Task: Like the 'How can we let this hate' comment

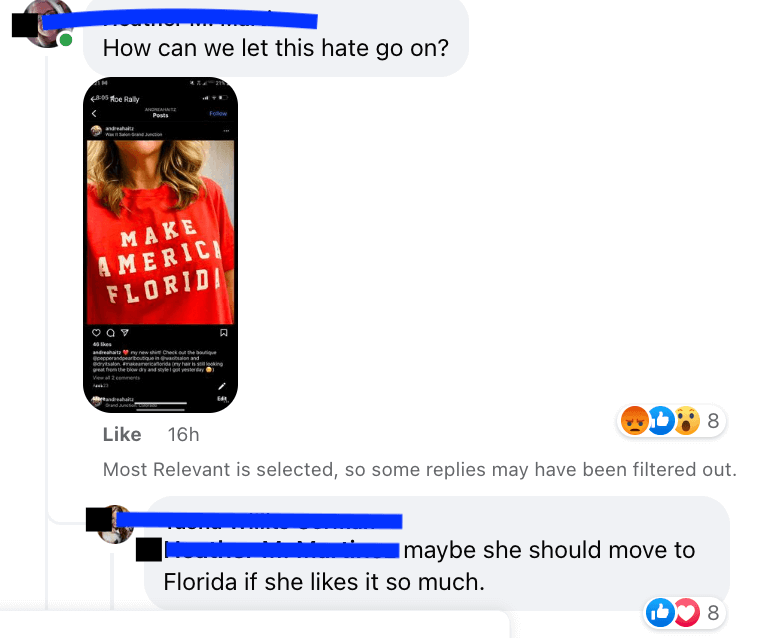Action: click(122, 435)
